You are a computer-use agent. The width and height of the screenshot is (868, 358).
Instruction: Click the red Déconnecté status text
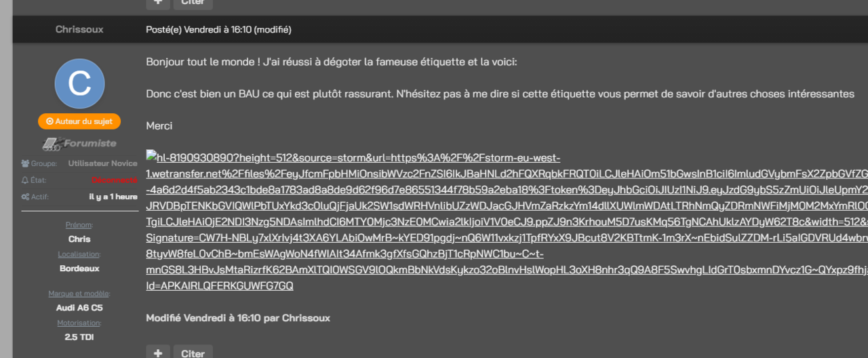tap(114, 180)
